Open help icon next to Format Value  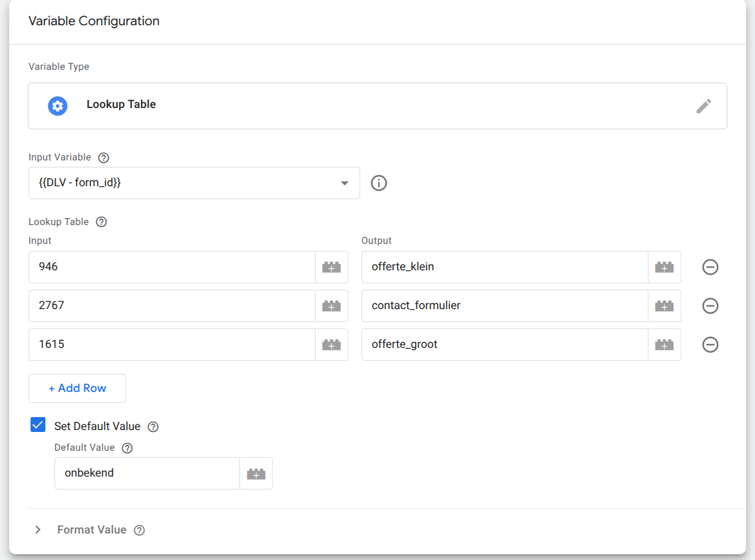139,530
